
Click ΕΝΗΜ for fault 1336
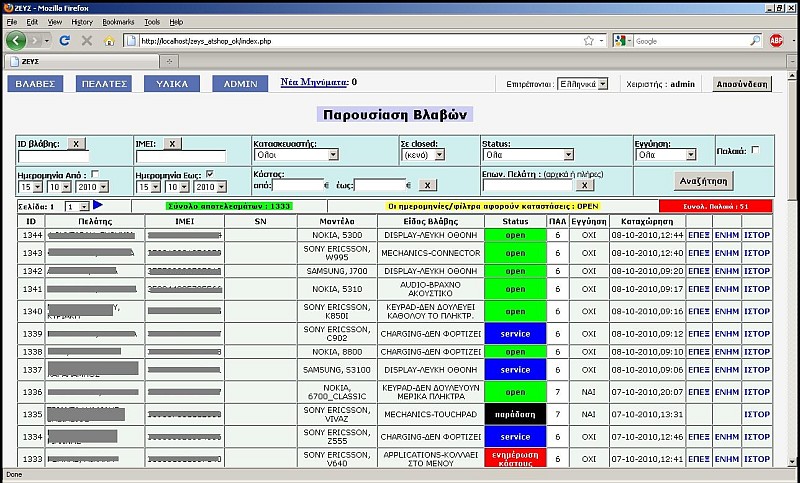pyautogui.click(x=727, y=392)
